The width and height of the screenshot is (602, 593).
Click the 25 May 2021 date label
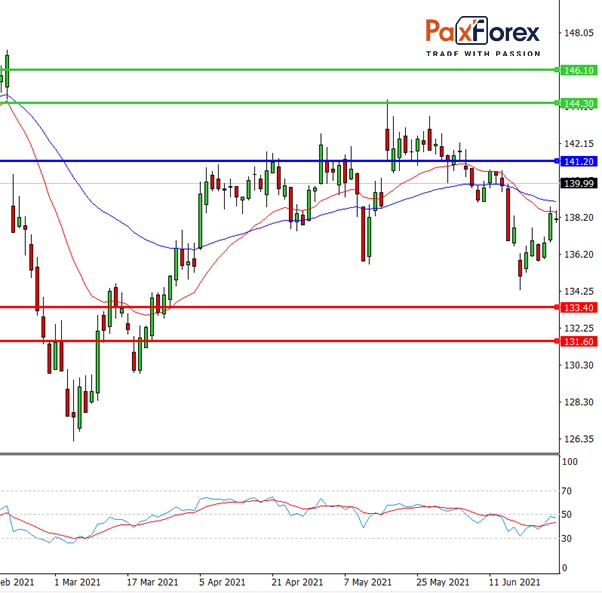pyautogui.click(x=442, y=582)
